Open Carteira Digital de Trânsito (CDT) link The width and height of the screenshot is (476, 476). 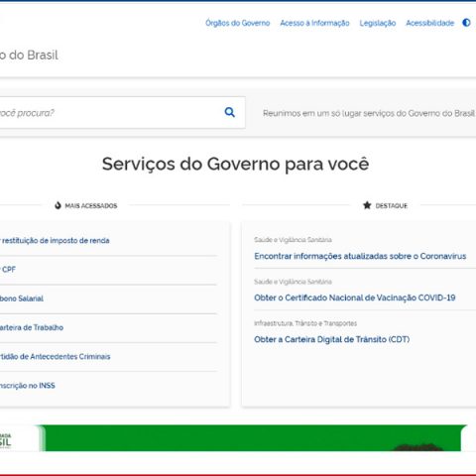[332, 339]
